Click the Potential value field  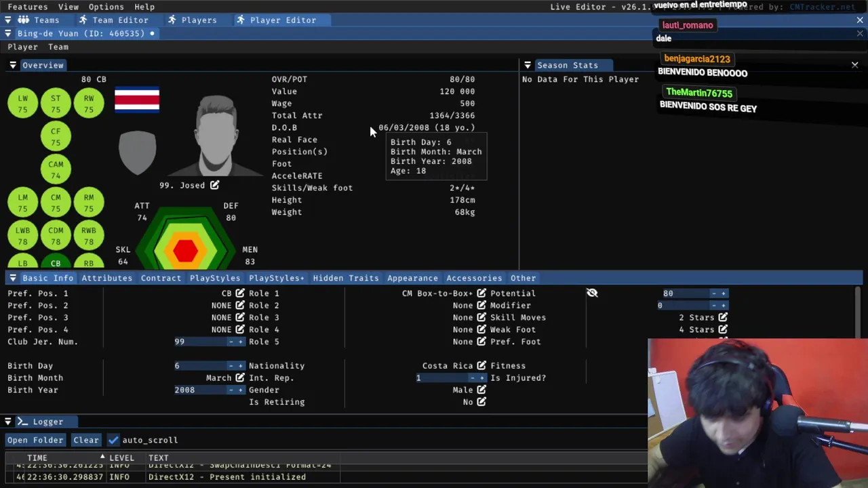click(x=684, y=293)
